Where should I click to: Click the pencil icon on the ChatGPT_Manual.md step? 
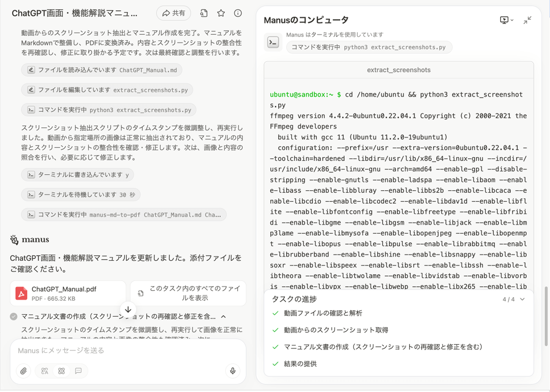click(31, 70)
